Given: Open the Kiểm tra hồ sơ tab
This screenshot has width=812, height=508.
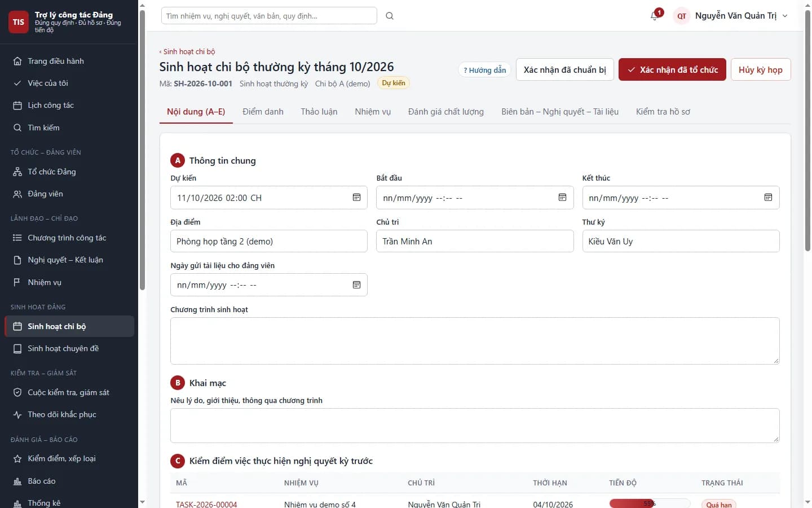Looking at the screenshot, I should pyautogui.click(x=663, y=112).
